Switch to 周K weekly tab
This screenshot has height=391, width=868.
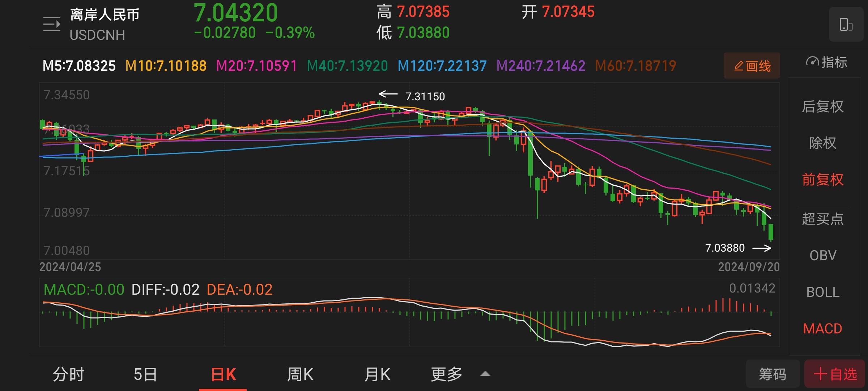click(300, 374)
